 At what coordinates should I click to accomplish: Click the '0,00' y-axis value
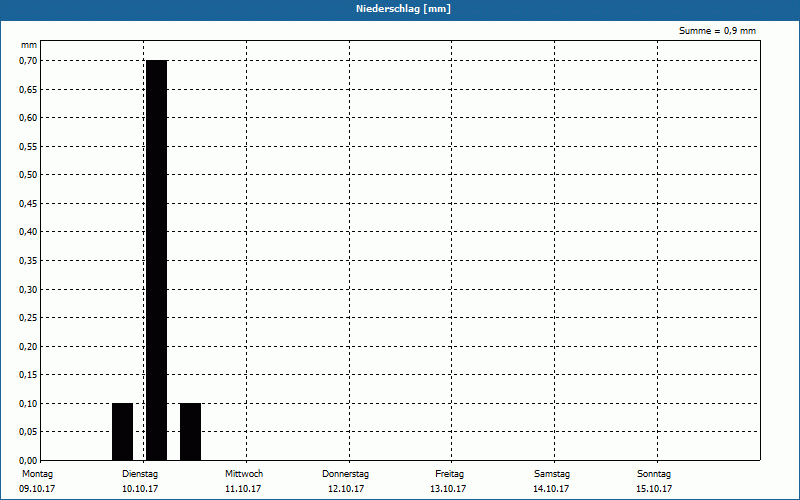click(28, 461)
